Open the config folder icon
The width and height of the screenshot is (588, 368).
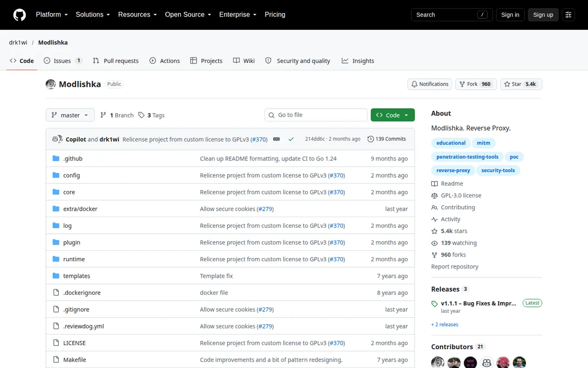(x=56, y=175)
